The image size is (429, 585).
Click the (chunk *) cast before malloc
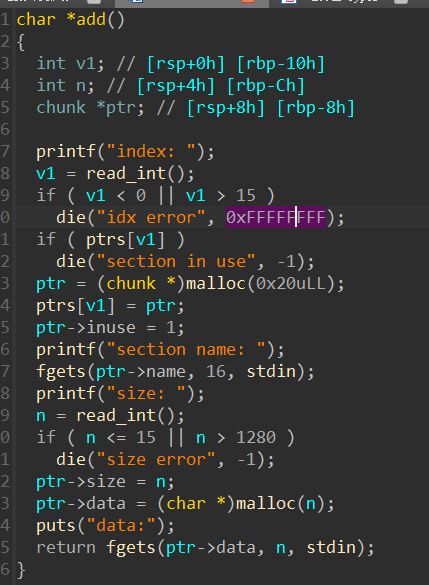coord(141,284)
